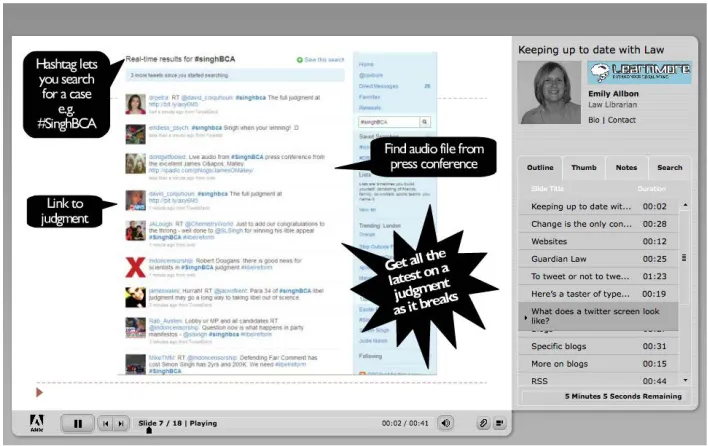Mute the presentation audio via speaker icon
Viewport: 708px width, 446px height.
click(446, 423)
